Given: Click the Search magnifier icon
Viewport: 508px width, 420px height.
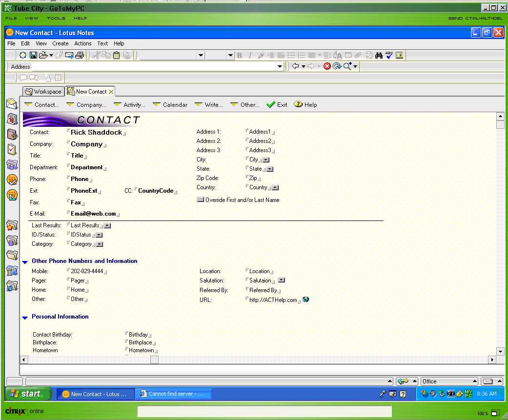Looking at the screenshot, I should click(347, 66).
